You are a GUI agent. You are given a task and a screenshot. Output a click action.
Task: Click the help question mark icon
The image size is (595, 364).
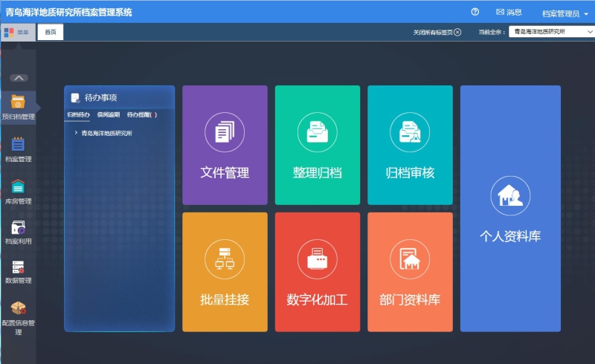pos(475,12)
